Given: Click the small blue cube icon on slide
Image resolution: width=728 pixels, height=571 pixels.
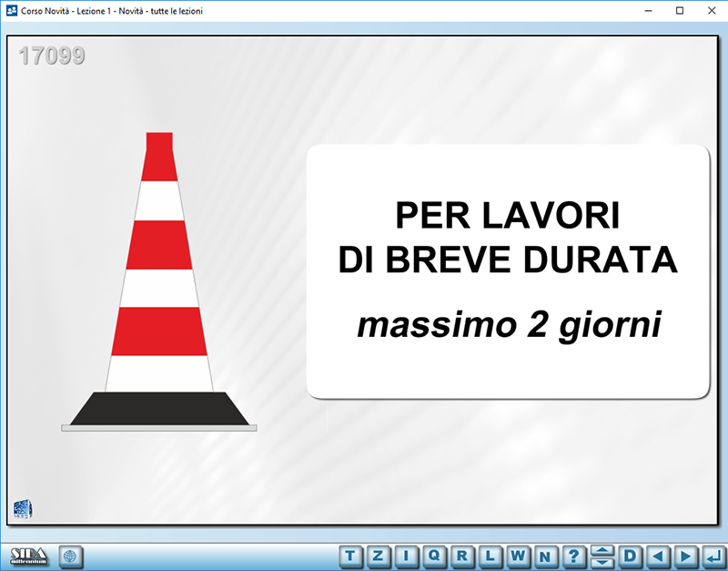Looking at the screenshot, I should 22,508.
